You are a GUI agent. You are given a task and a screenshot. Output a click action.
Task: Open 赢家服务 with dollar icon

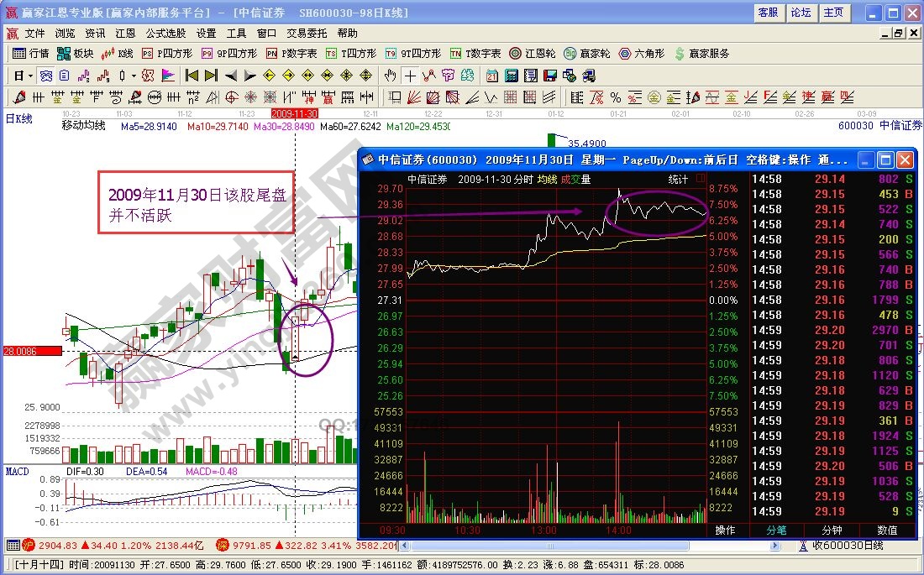coord(701,54)
